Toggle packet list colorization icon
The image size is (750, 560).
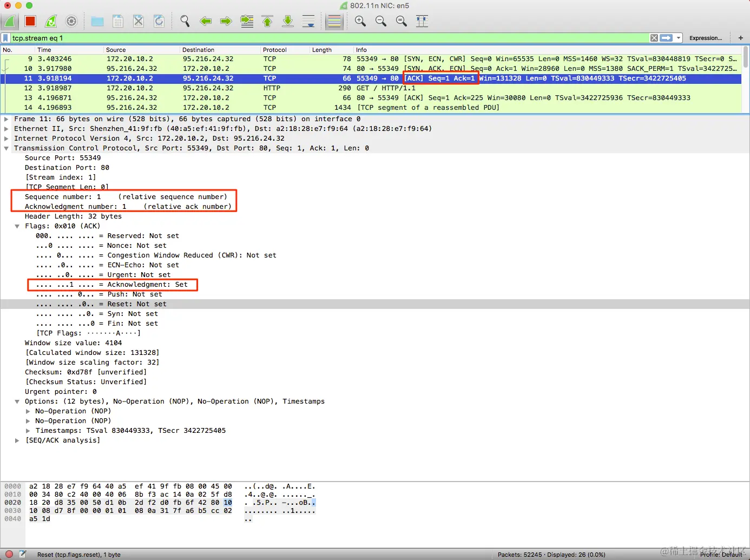click(x=334, y=21)
